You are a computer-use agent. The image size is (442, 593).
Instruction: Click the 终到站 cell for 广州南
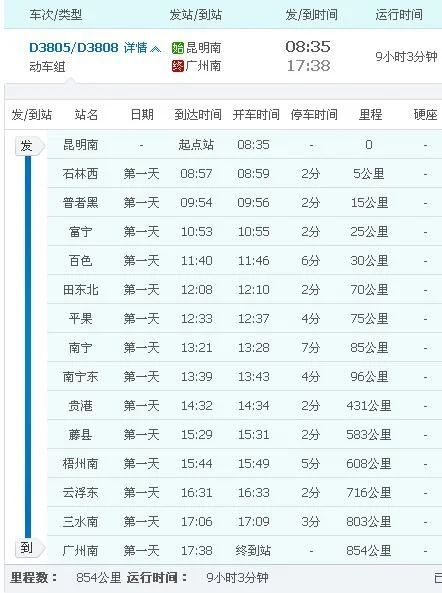253,551
